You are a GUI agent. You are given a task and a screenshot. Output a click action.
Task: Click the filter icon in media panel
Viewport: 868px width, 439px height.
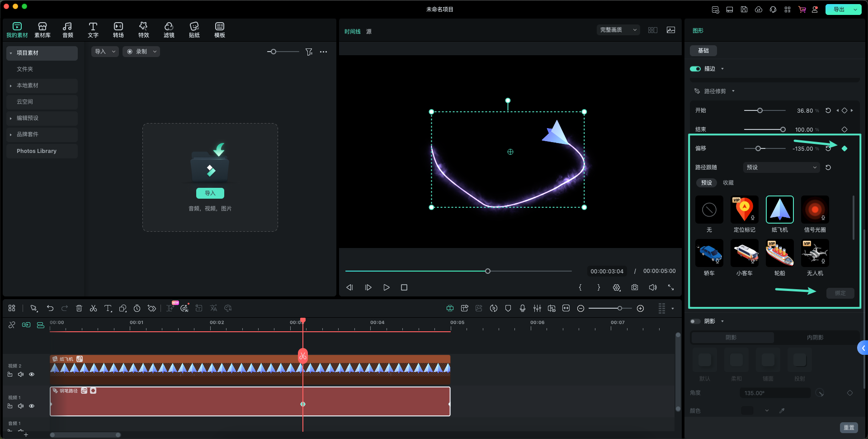point(309,52)
